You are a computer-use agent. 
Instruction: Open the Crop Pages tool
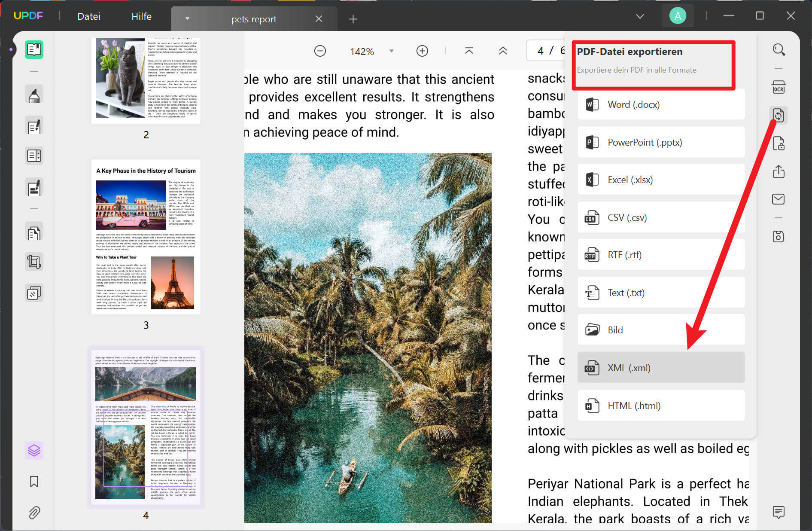[x=34, y=261]
